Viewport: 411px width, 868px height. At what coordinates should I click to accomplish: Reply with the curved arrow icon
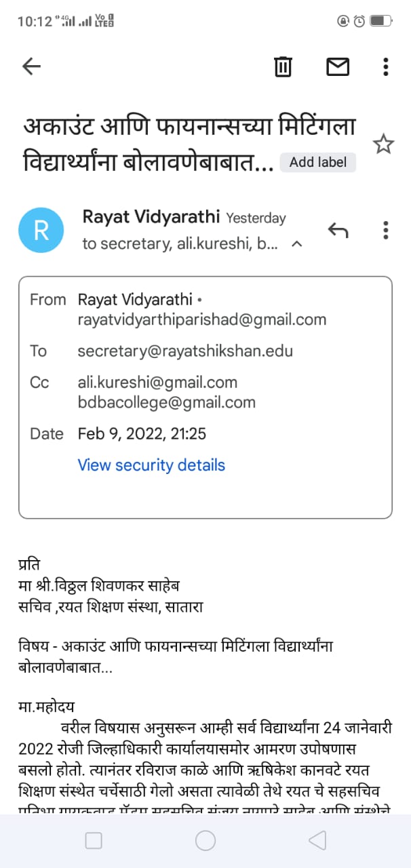coord(338,230)
